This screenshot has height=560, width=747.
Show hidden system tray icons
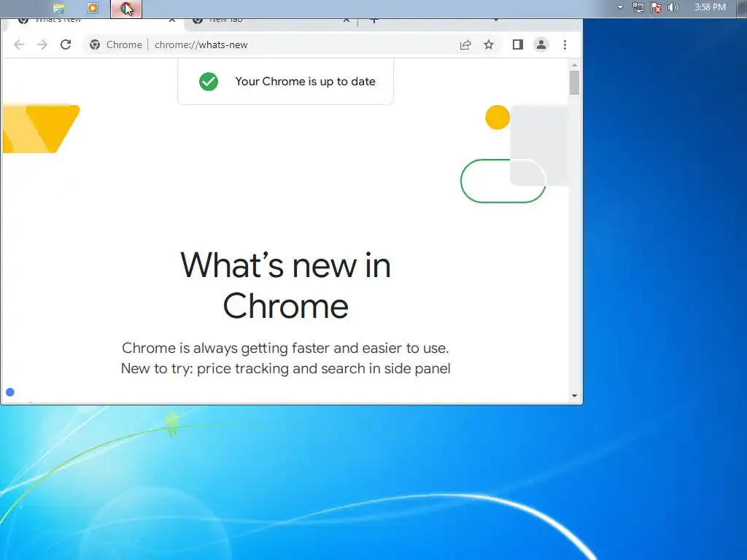(x=620, y=7)
